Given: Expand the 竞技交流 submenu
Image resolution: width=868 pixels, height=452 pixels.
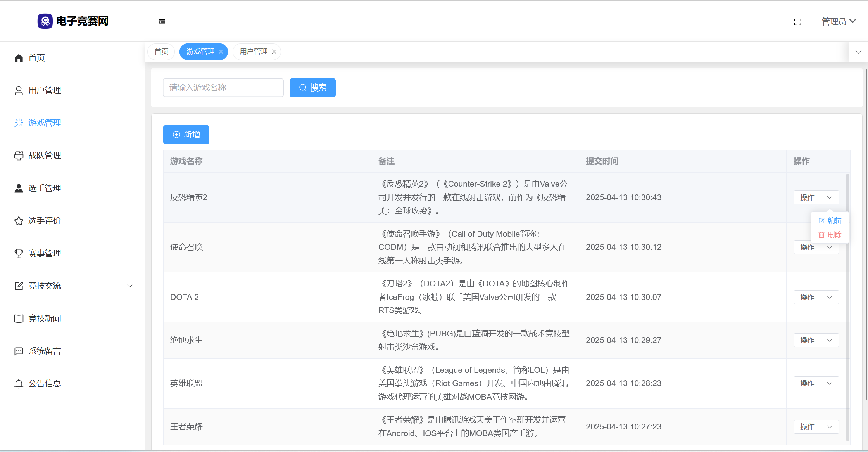Looking at the screenshot, I should click(130, 286).
